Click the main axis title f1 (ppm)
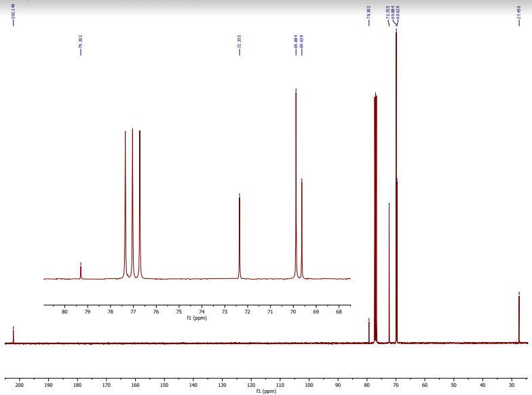 (x=266, y=391)
